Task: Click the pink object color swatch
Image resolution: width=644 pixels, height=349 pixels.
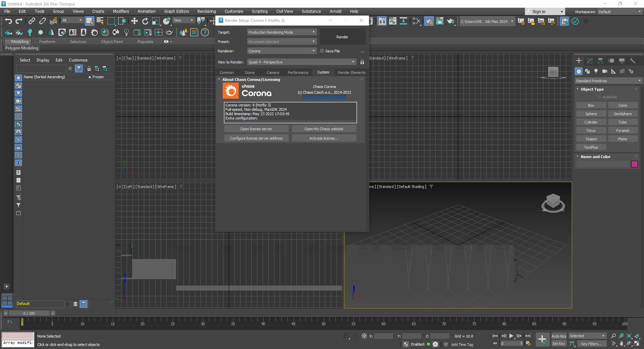Action: [x=635, y=164]
